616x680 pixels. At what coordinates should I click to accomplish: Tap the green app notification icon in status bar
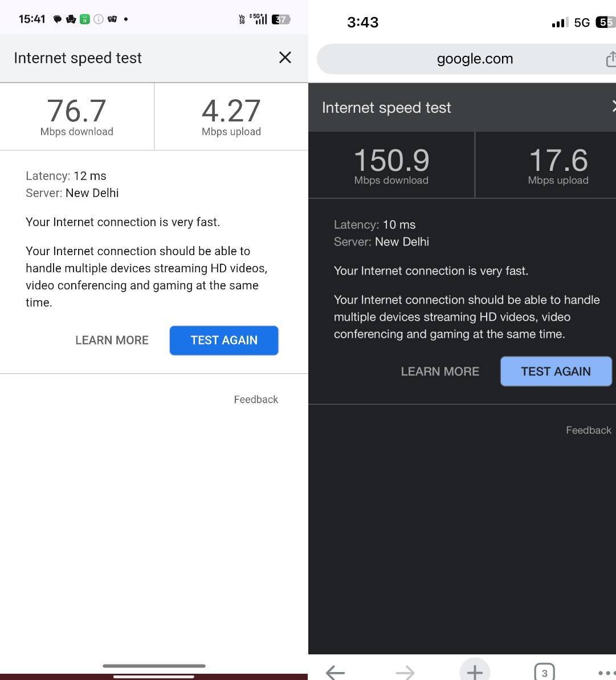point(84,19)
